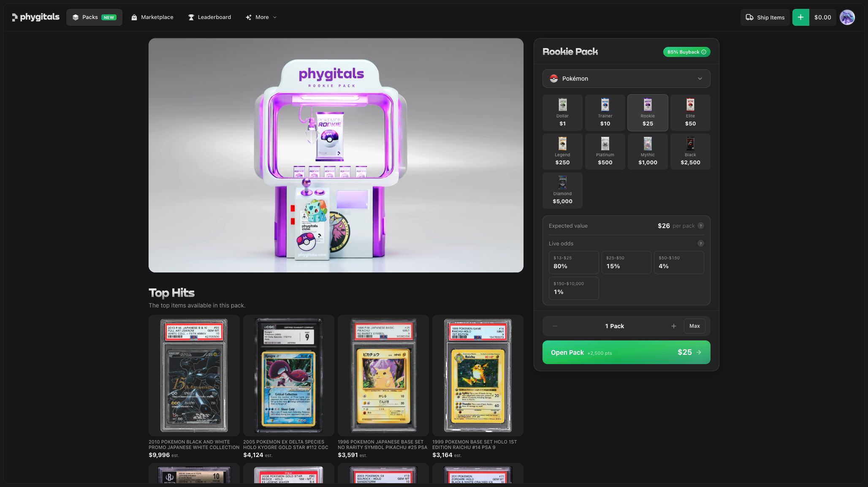Click the arrow on Open Pack button

[699, 352]
